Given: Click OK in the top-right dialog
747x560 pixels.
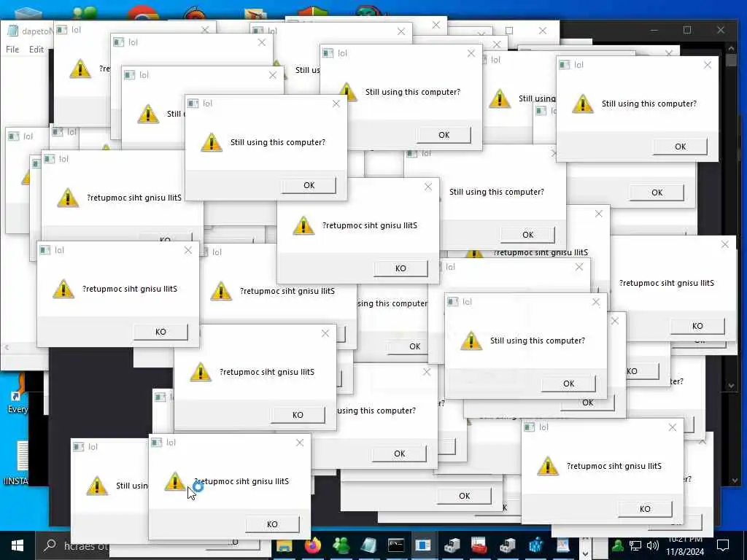Looking at the screenshot, I should 680,147.
